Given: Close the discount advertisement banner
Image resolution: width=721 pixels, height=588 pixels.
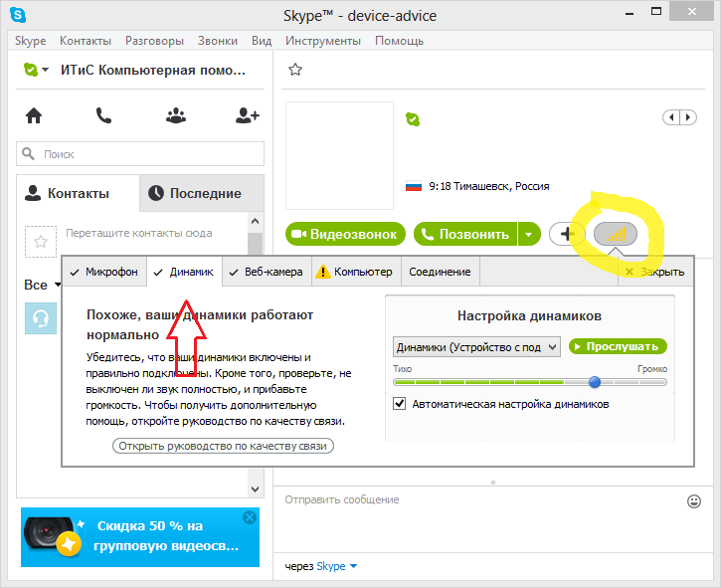Looking at the screenshot, I should click(x=250, y=517).
